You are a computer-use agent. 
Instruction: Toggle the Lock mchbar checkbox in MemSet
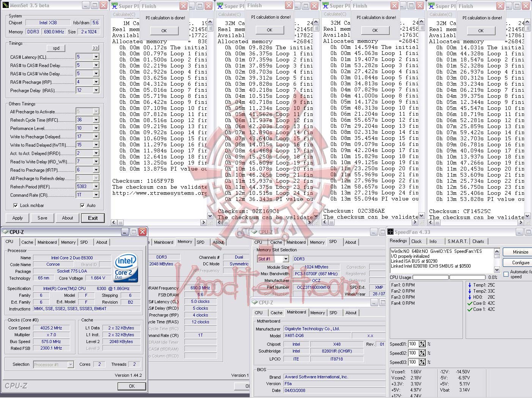[x=16, y=205]
